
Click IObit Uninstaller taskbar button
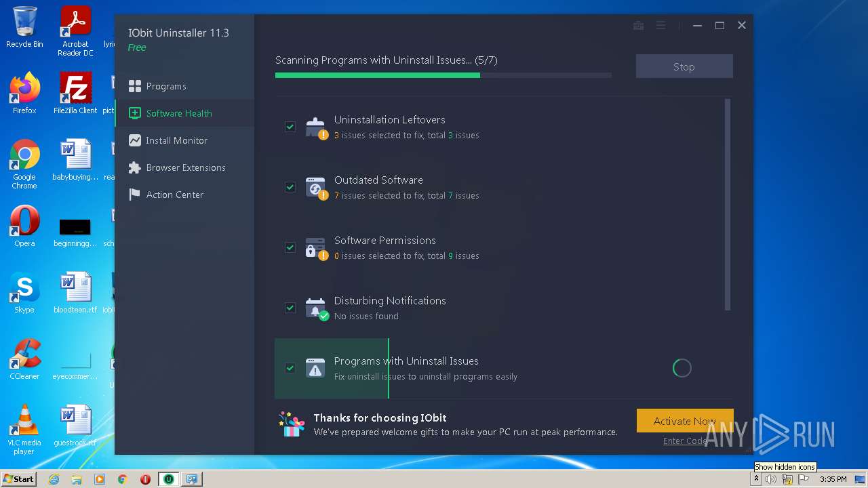(169, 479)
